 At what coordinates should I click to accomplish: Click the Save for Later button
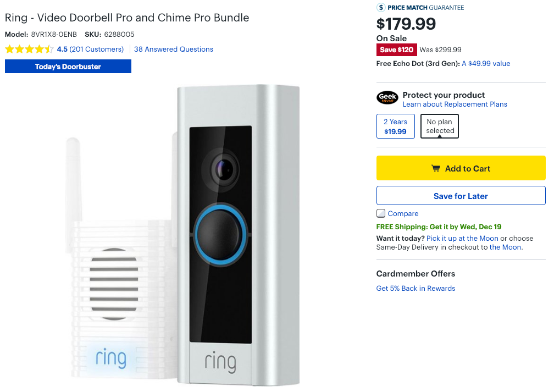(x=461, y=195)
